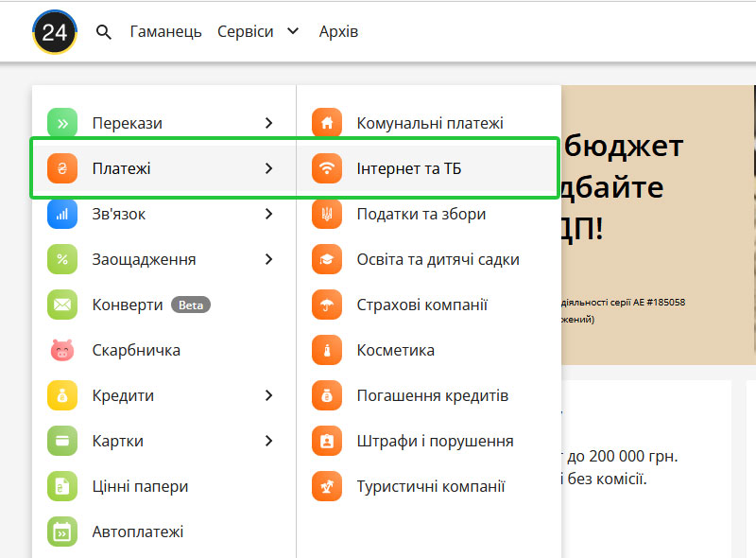Toggle the Сервіси dropdown chevron
The height and width of the screenshot is (558, 756).
click(293, 31)
